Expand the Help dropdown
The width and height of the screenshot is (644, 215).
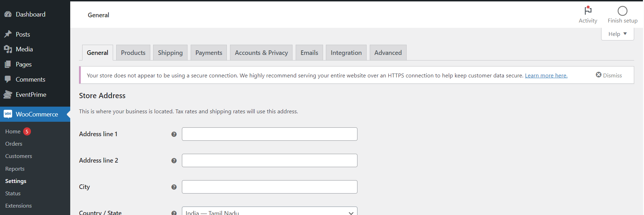coord(617,34)
